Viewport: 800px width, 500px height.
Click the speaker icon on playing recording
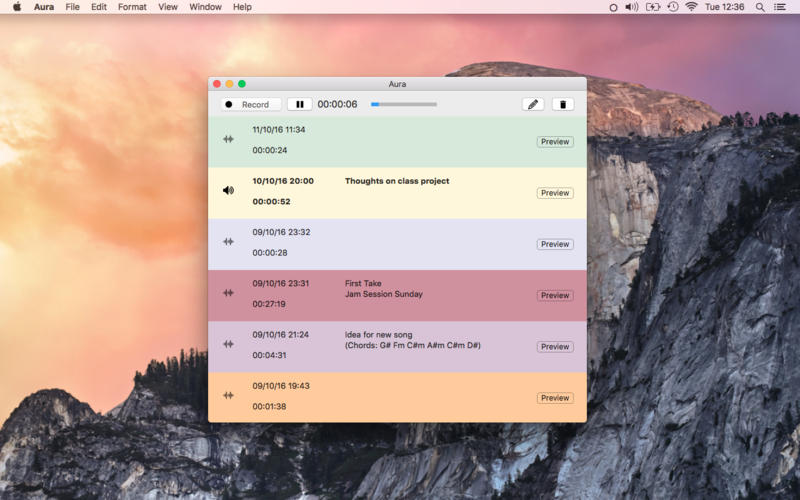228,190
